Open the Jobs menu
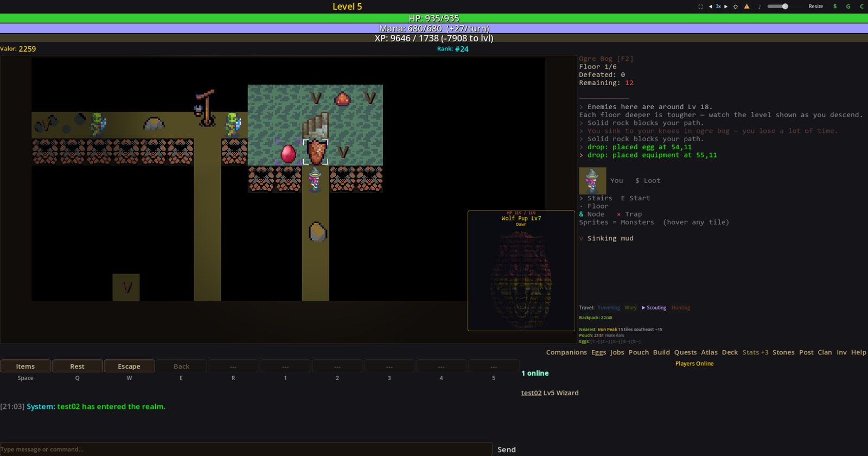Viewport: 868px width, 456px height. coord(617,352)
